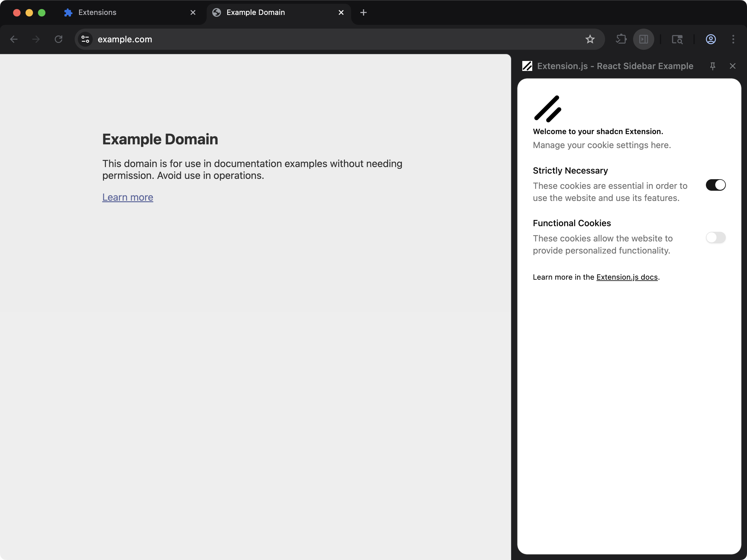Enable the Functional Cookies toggle
747x560 pixels.
pyautogui.click(x=716, y=238)
